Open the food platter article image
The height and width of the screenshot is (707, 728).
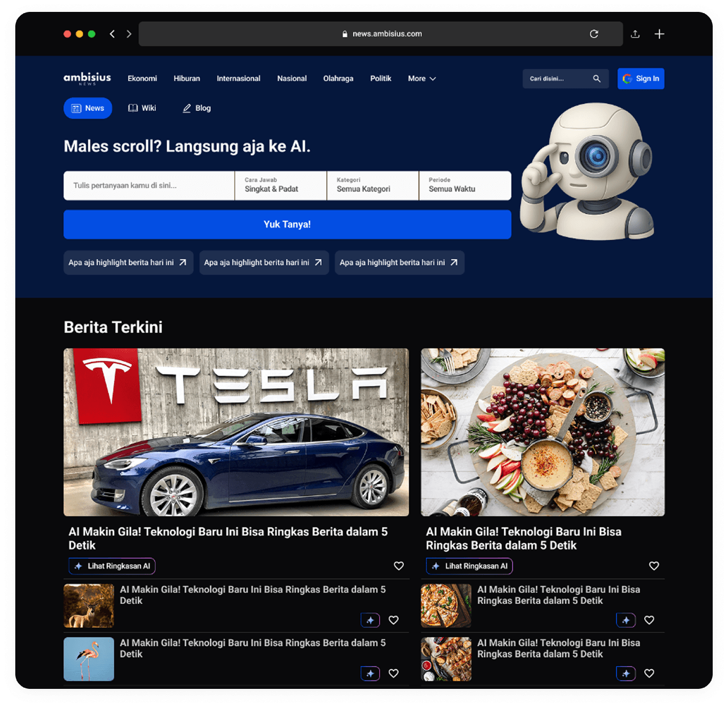click(543, 432)
